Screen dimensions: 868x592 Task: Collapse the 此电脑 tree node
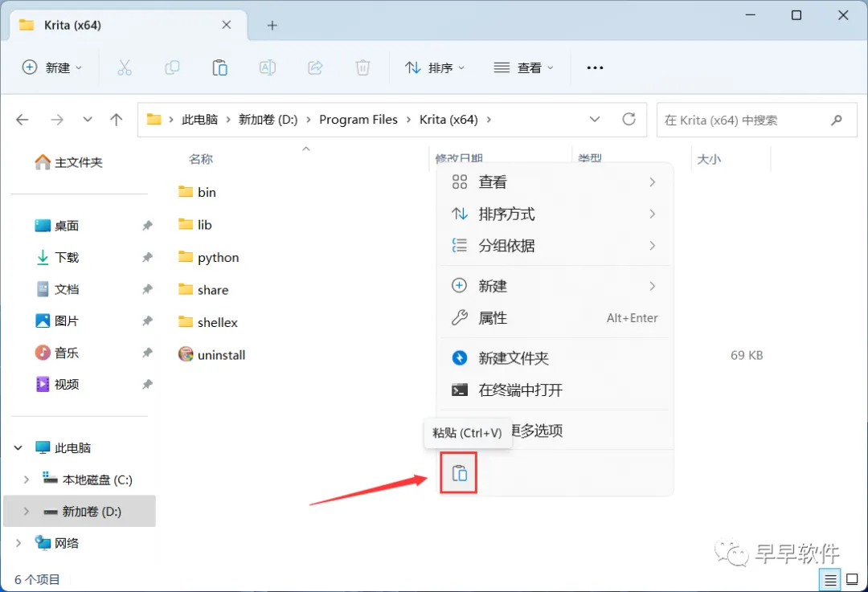(18, 447)
